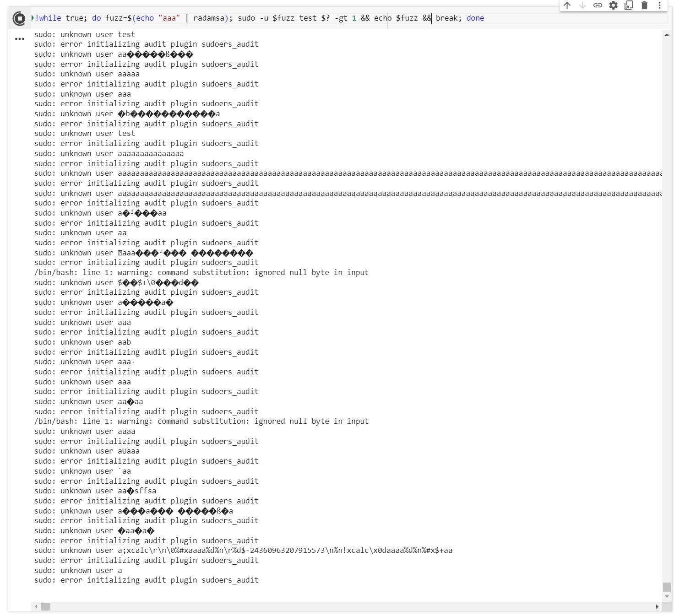The image size is (674, 616).
Task: Click into the while-loop code input
Action: pyautogui.click(x=348, y=18)
